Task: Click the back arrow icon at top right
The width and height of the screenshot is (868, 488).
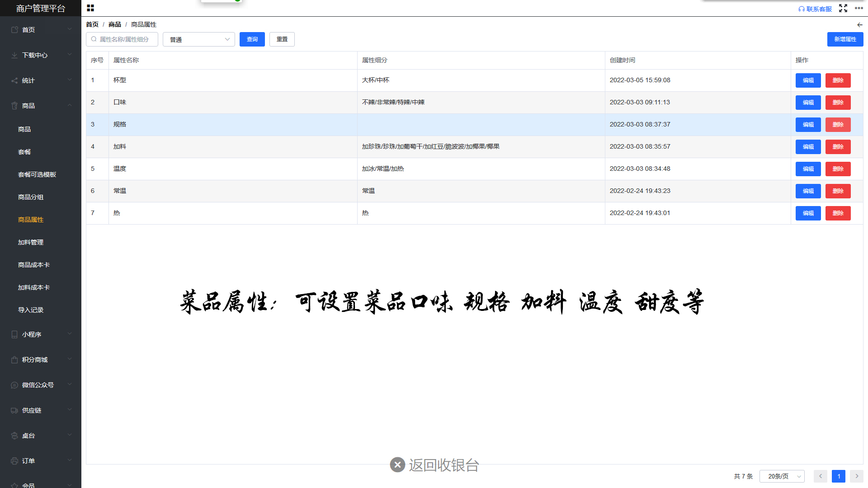Action: (x=859, y=25)
